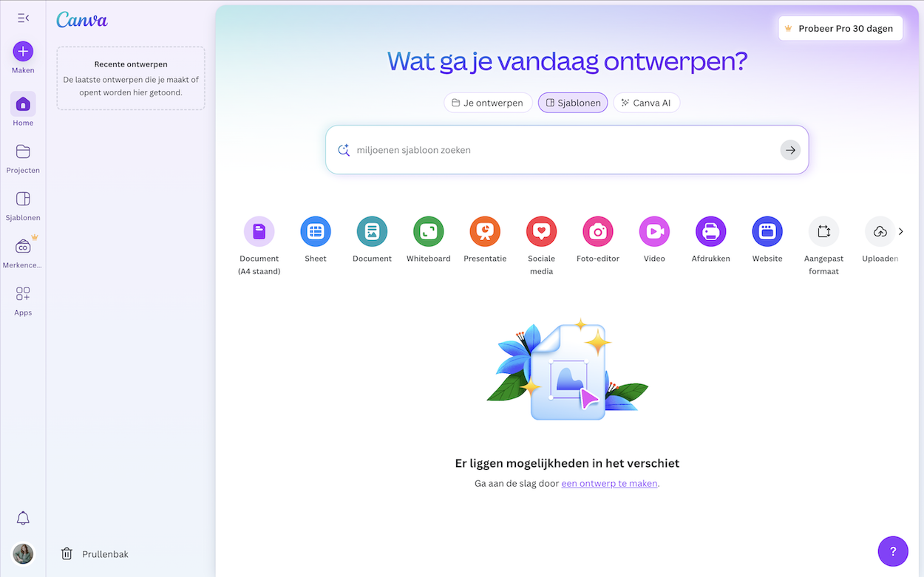Toggle the Sjablonen search filter
The width and height of the screenshot is (924, 577).
tap(573, 103)
